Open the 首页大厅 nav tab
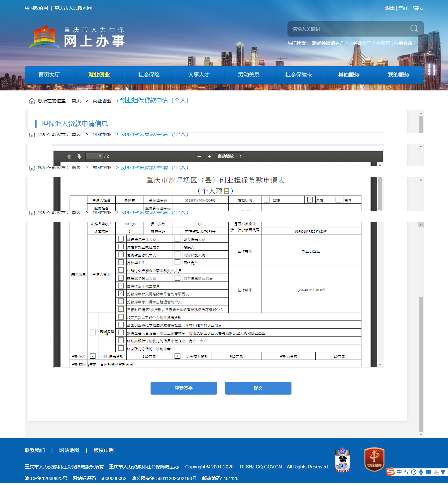This screenshot has height=485, width=448. coord(49,75)
